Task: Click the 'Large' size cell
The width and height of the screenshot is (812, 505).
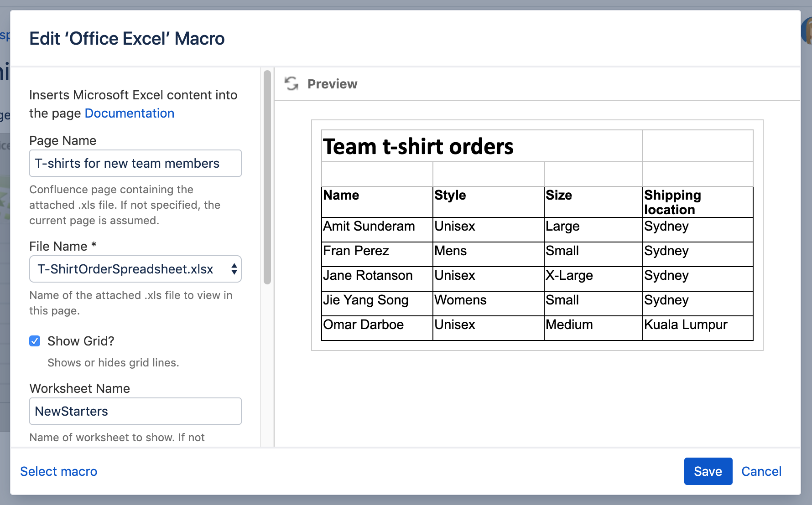Action: [593, 230]
